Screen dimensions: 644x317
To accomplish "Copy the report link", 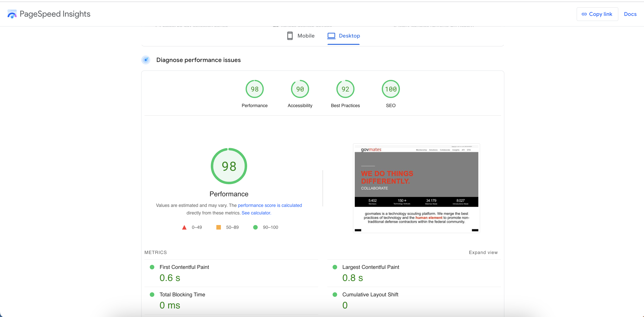I will click(597, 14).
